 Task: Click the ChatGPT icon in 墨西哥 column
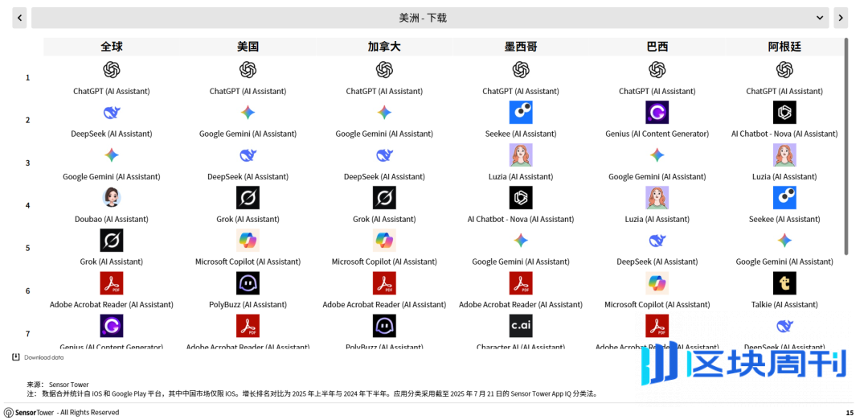click(520, 70)
